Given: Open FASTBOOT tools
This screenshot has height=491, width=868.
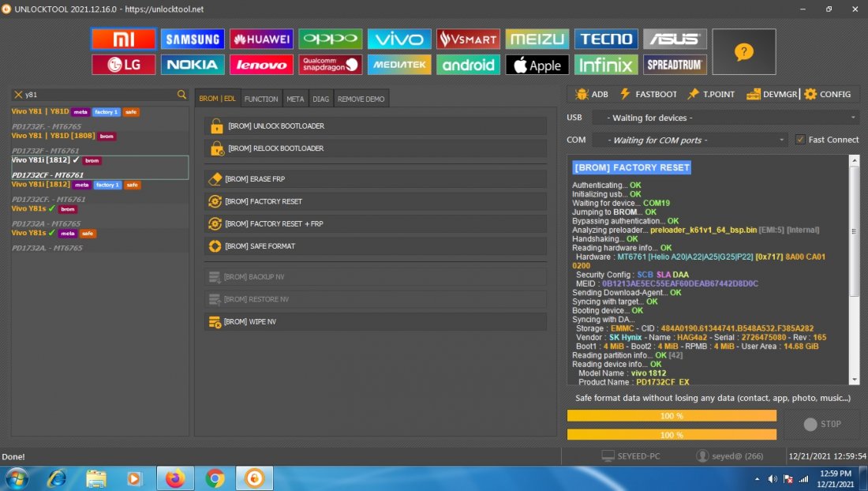Looking at the screenshot, I should [648, 94].
